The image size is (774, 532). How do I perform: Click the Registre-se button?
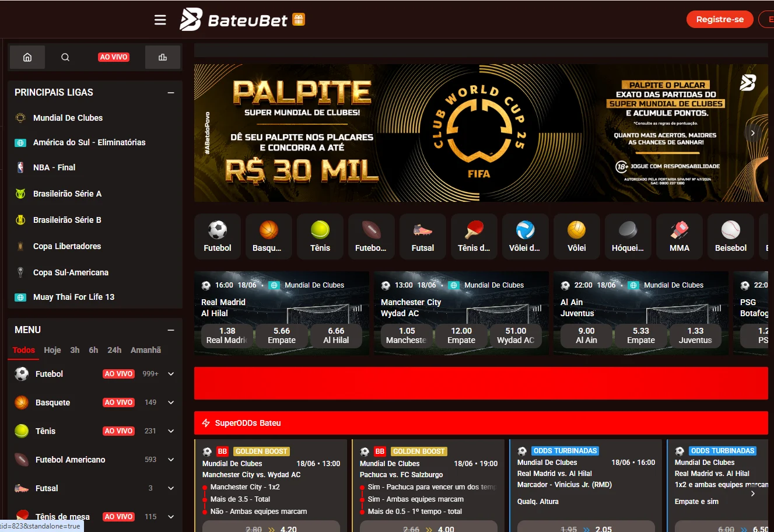tap(720, 19)
